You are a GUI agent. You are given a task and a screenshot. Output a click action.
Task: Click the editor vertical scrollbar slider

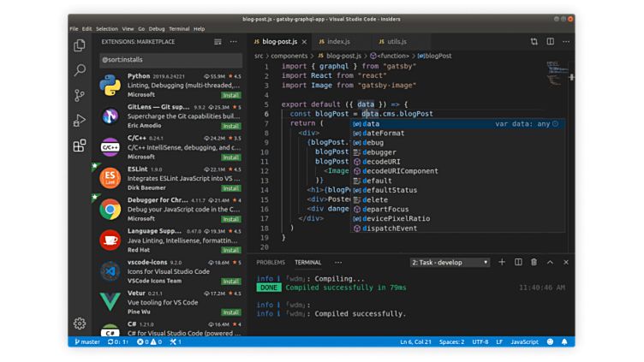click(572, 77)
